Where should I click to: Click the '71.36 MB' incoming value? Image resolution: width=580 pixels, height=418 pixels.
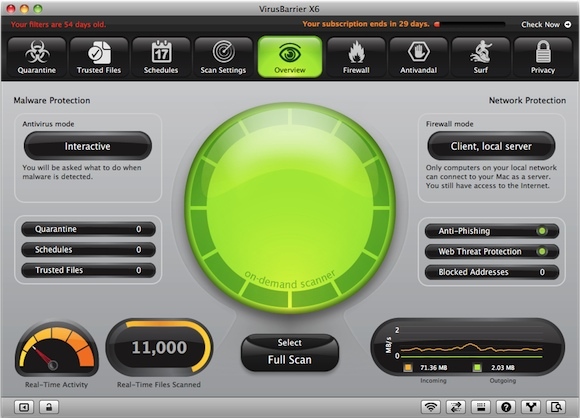click(434, 368)
